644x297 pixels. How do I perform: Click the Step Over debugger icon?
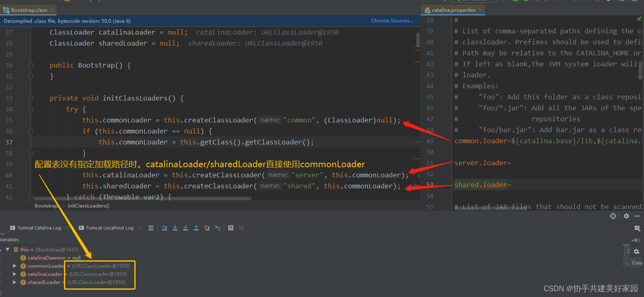164,228
